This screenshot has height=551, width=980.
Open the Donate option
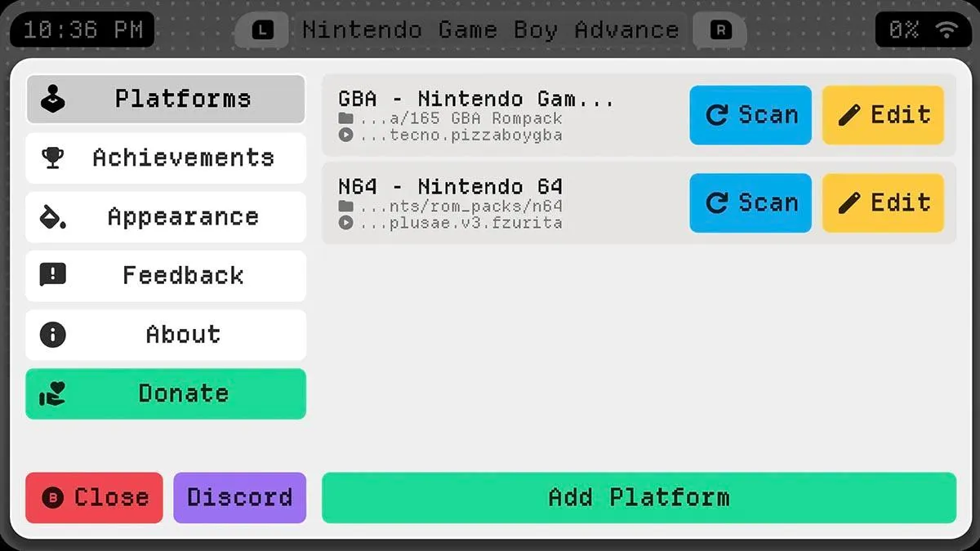pyautogui.click(x=166, y=393)
